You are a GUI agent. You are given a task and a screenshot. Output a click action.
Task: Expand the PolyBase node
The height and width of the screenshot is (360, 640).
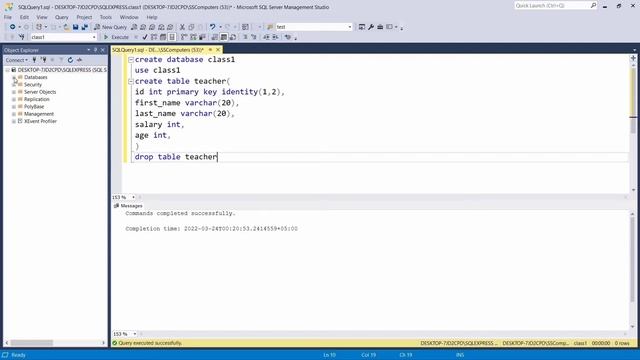pos(14,107)
